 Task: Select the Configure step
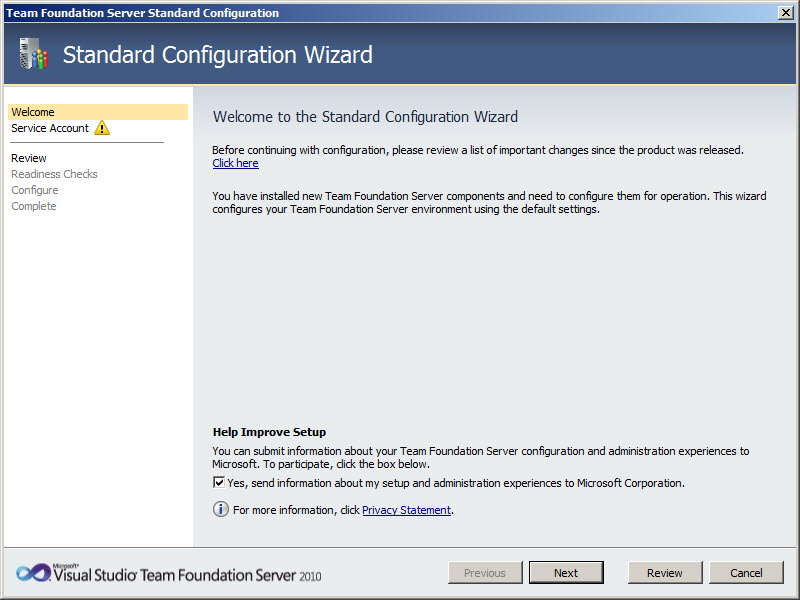tap(35, 190)
